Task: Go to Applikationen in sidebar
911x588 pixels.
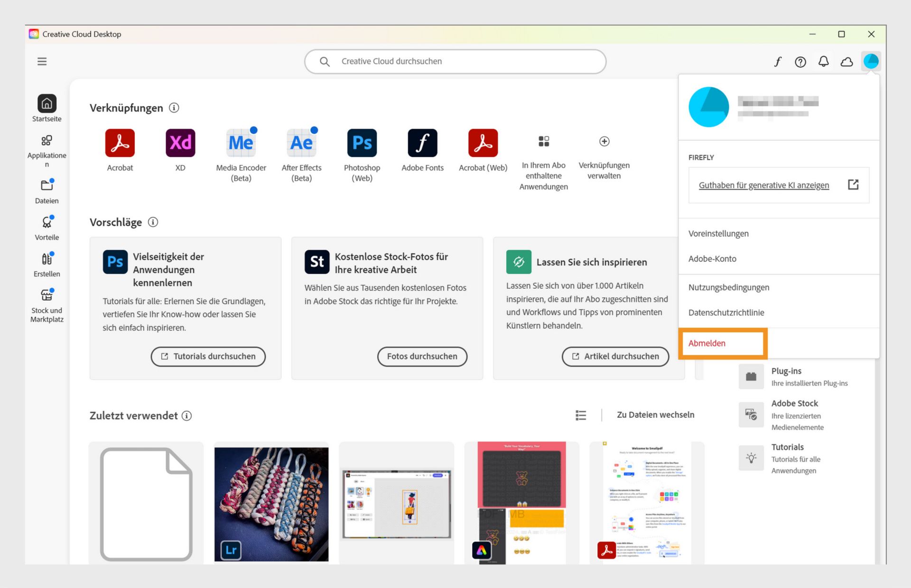Action: pyautogui.click(x=46, y=150)
